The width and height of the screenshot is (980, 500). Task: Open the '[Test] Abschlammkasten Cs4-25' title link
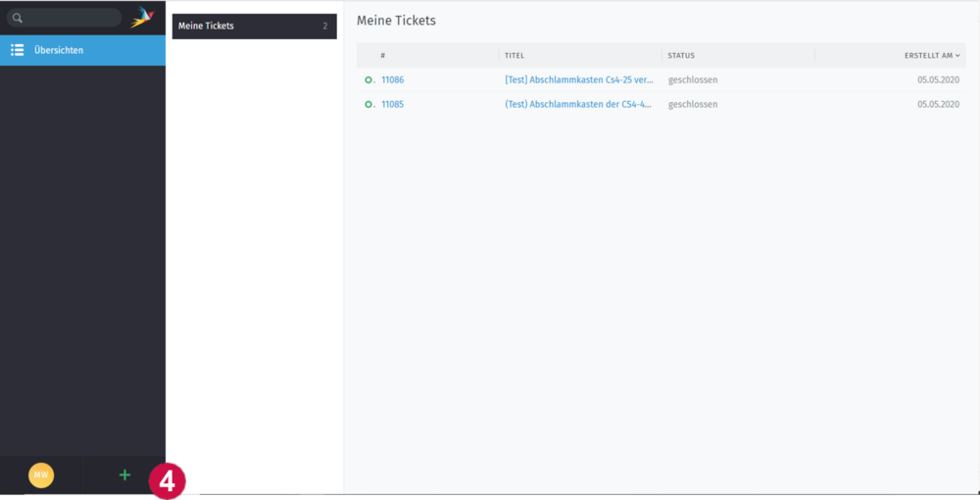[x=578, y=79]
